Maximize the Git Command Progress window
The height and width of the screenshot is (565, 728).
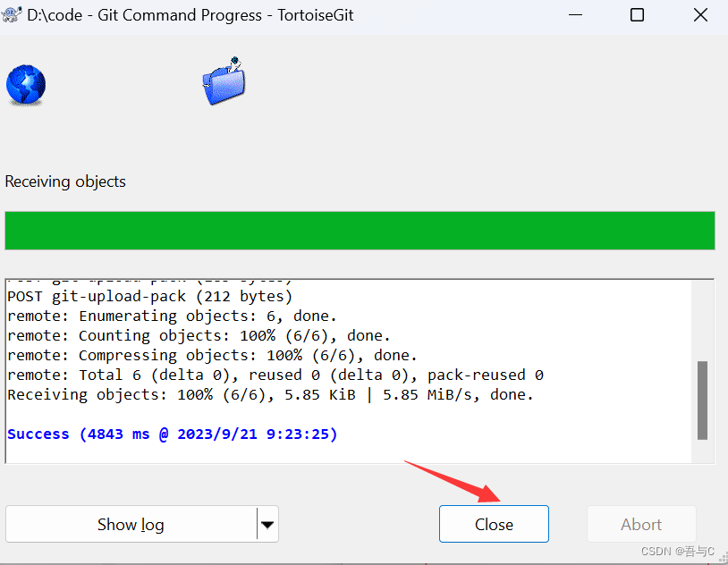click(637, 15)
